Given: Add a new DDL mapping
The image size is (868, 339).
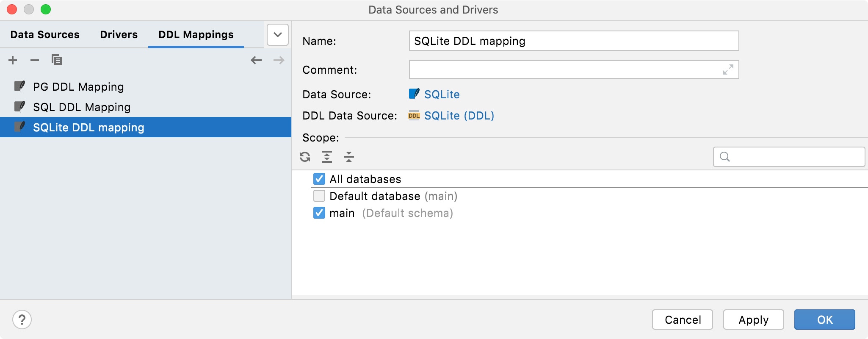Looking at the screenshot, I should (x=13, y=60).
